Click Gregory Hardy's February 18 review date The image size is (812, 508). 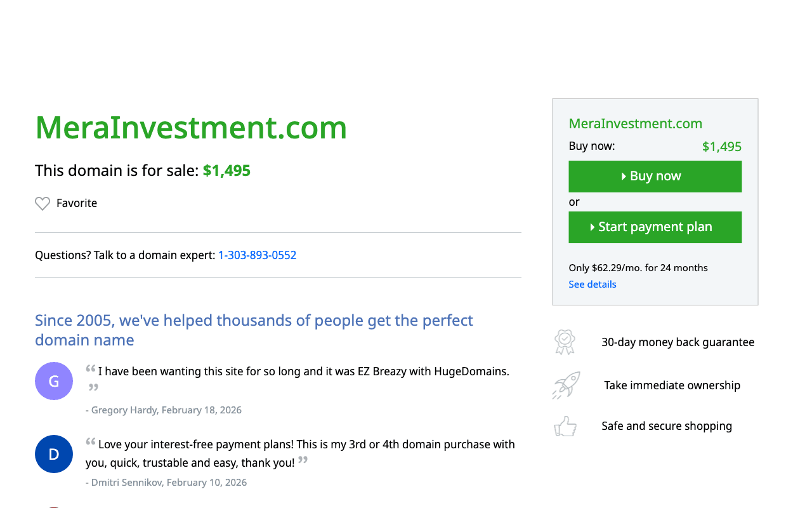tap(164, 410)
